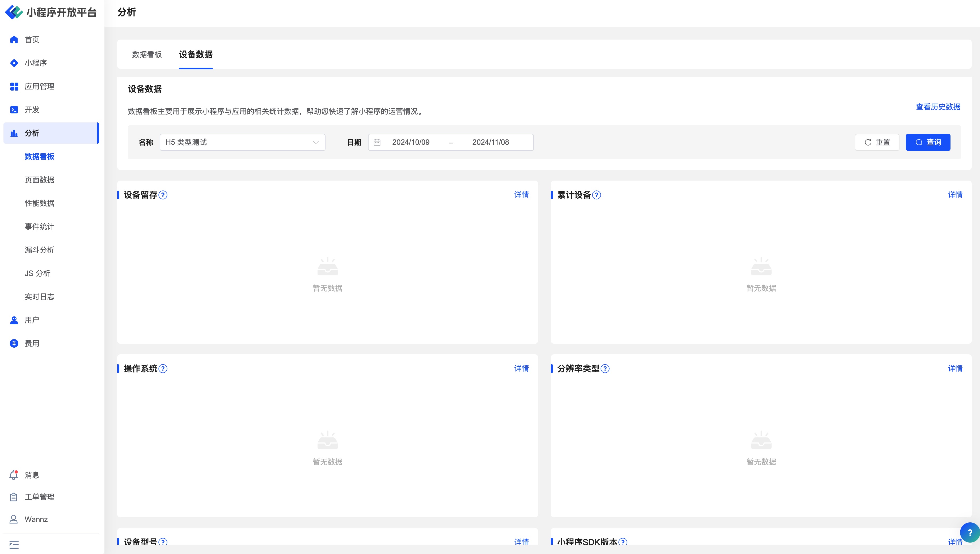This screenshot has height=554, width=980.
Task: Collapse sidebar using bottom menu-fold icon
Action: [14, 544]
